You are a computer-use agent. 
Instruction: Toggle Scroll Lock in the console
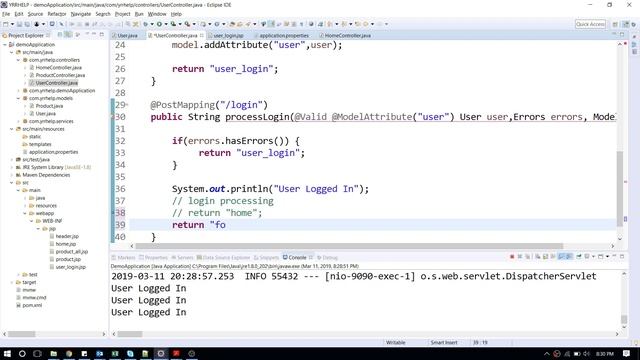(545, 257)
